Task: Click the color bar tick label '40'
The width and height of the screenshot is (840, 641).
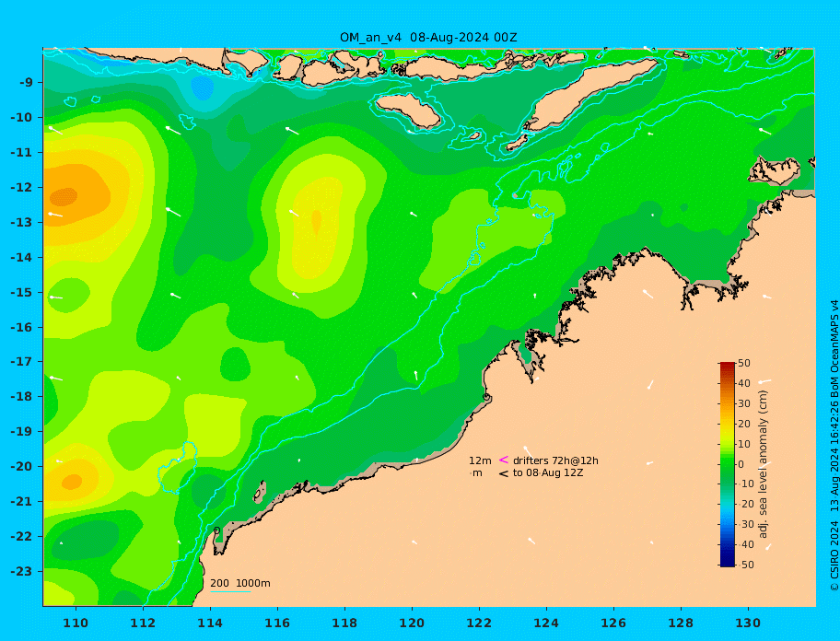Action: (744, 383)
